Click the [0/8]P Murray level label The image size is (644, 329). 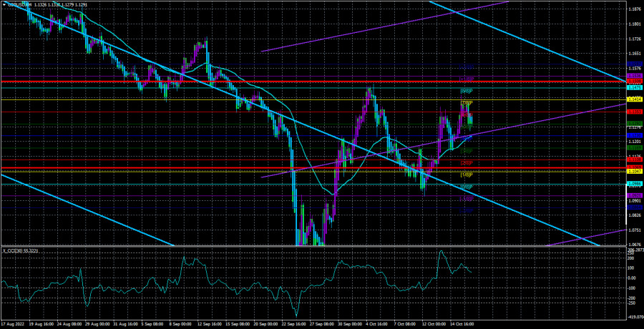coord(467,187)
